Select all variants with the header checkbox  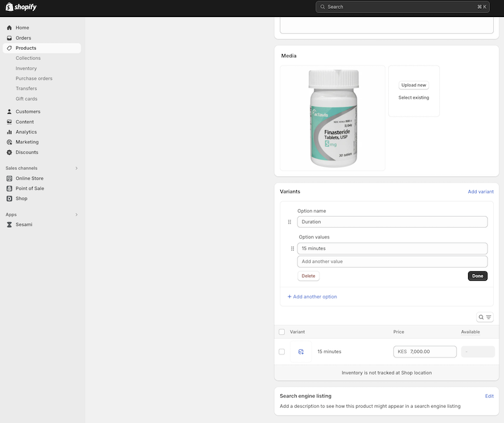pos(282,332)
